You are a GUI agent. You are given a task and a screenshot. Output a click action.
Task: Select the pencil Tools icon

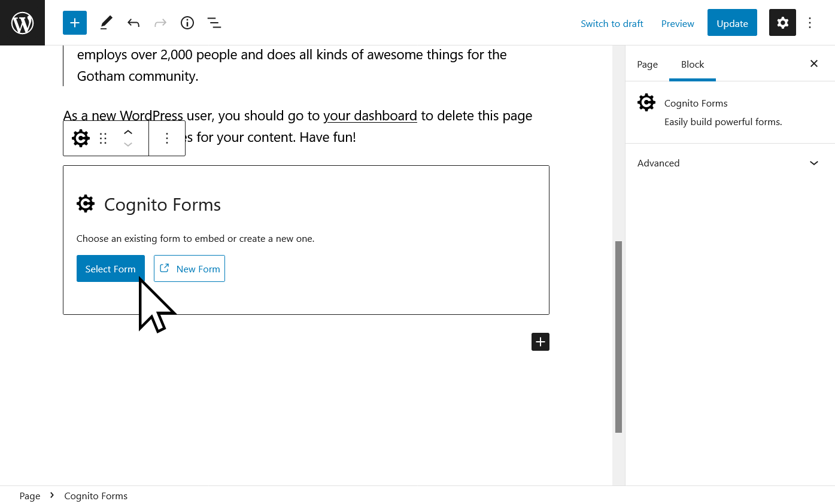[x=106, y=23]
